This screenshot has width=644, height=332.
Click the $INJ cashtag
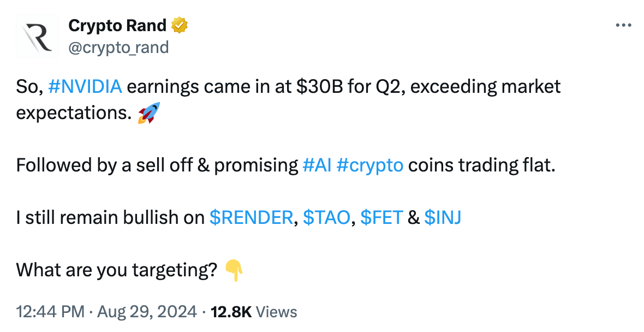pos(444,217)
